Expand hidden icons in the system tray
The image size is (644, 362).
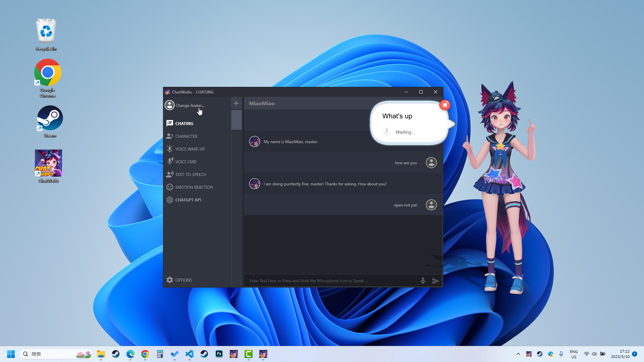[x=518, y=354]
